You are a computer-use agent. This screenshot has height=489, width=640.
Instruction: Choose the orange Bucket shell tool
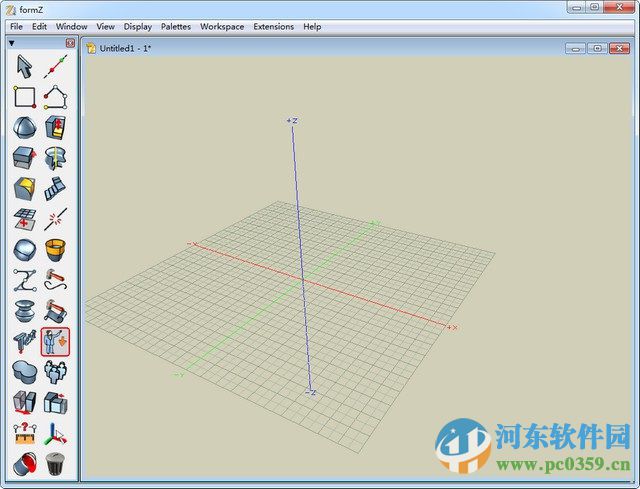[x=56, y=250]
